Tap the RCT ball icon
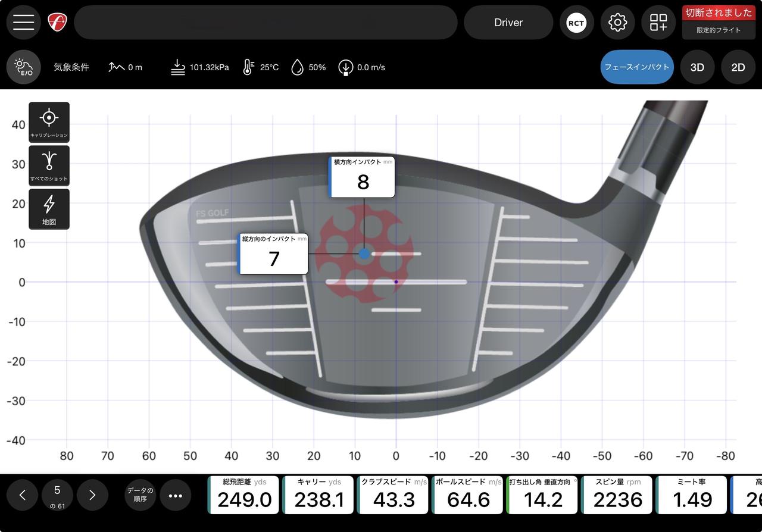This screenshot has height=532, width=762. (x=576, y=23)
